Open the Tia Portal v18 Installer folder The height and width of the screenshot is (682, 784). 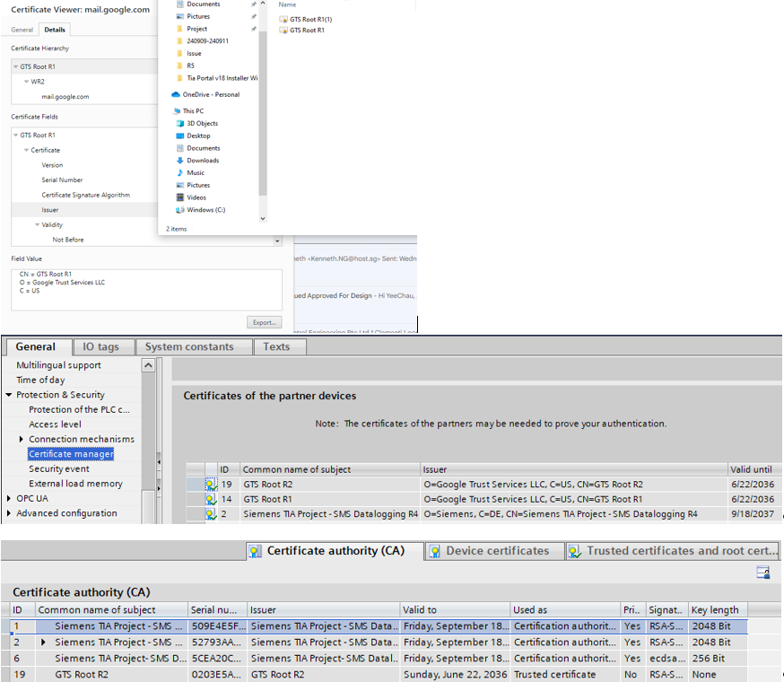[x=222, y=78]
